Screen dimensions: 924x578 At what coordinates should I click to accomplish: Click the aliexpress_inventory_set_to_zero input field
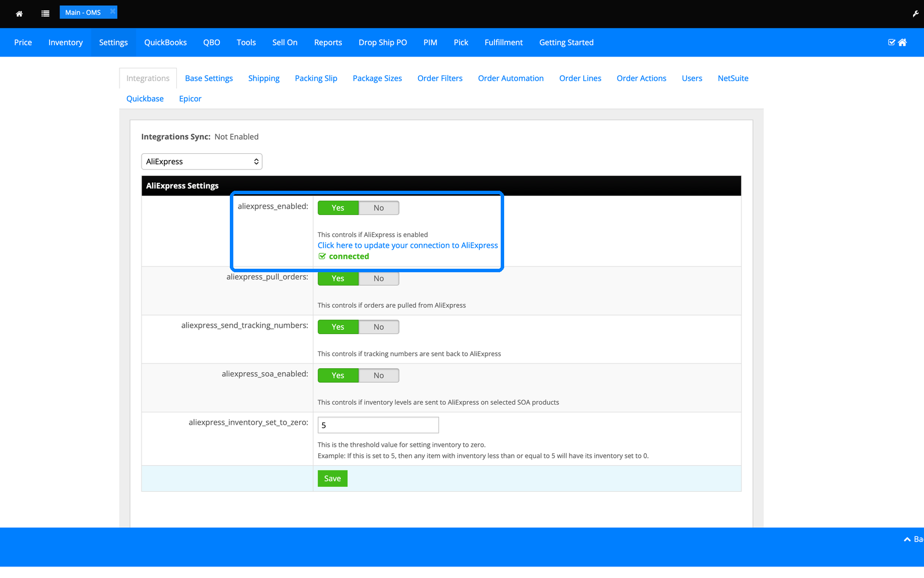[378, 425]
